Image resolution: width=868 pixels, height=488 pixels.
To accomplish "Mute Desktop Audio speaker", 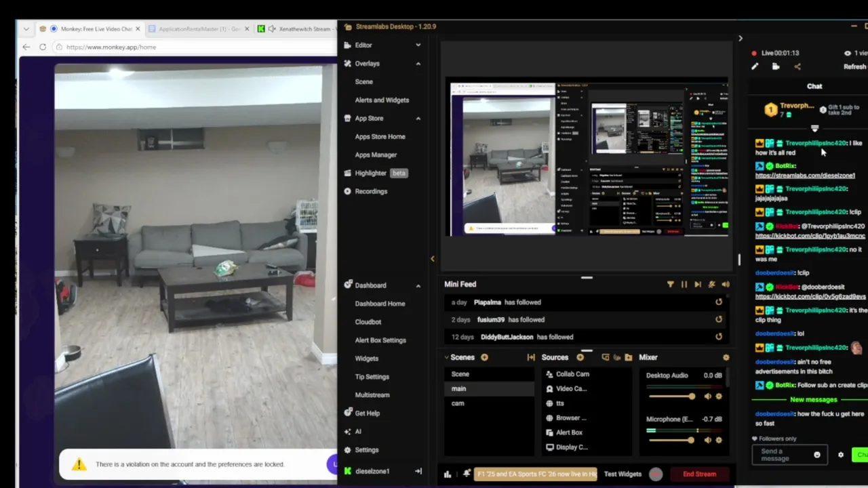I will click(708, 396).
